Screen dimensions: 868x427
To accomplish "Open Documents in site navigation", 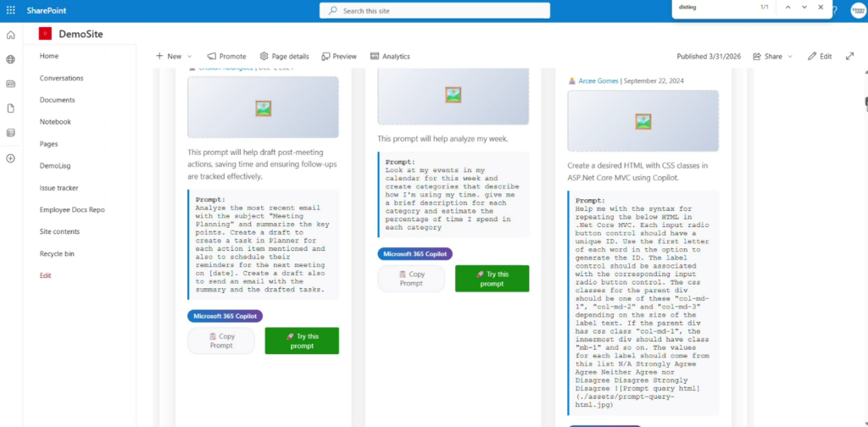I will [x=57, y=100].
